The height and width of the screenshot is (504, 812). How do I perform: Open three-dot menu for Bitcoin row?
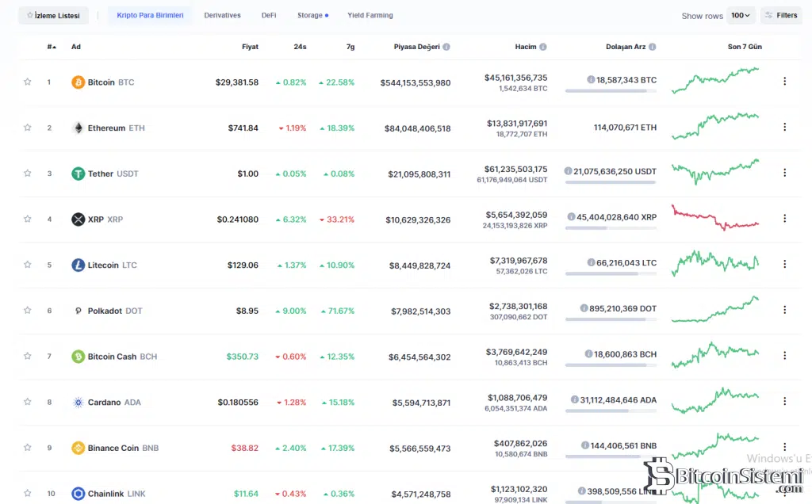click(784, 82)
